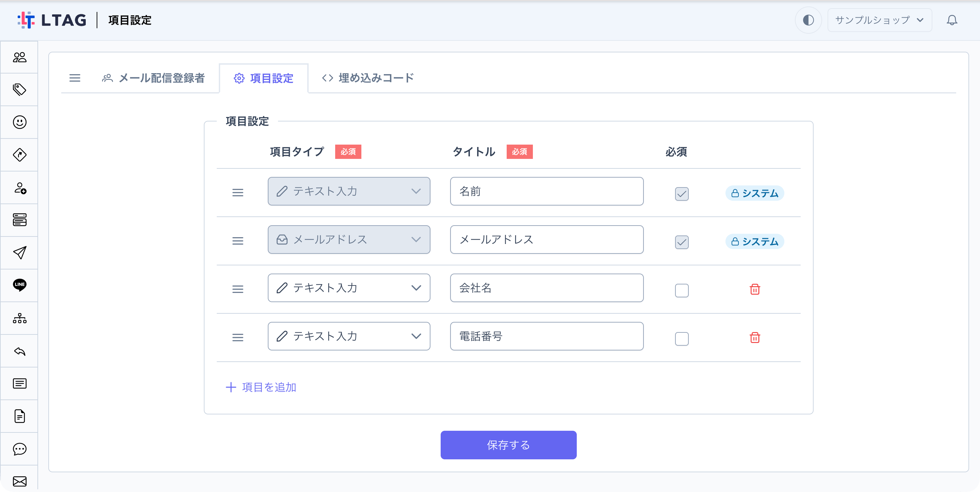Open the type dropdown in 名前 row
The image size is (980, 492).
click(349, 192)
